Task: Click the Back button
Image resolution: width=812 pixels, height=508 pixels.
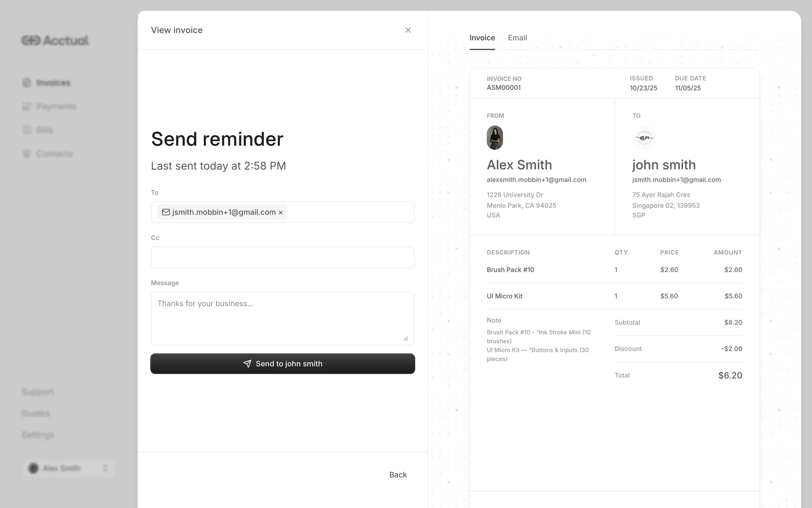Action: coord(398,475)
